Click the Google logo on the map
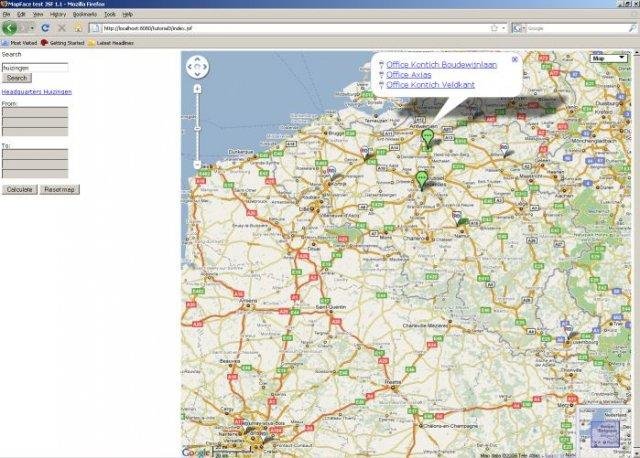Viewport: 640px width, 458px height. [x=196, y=452]
